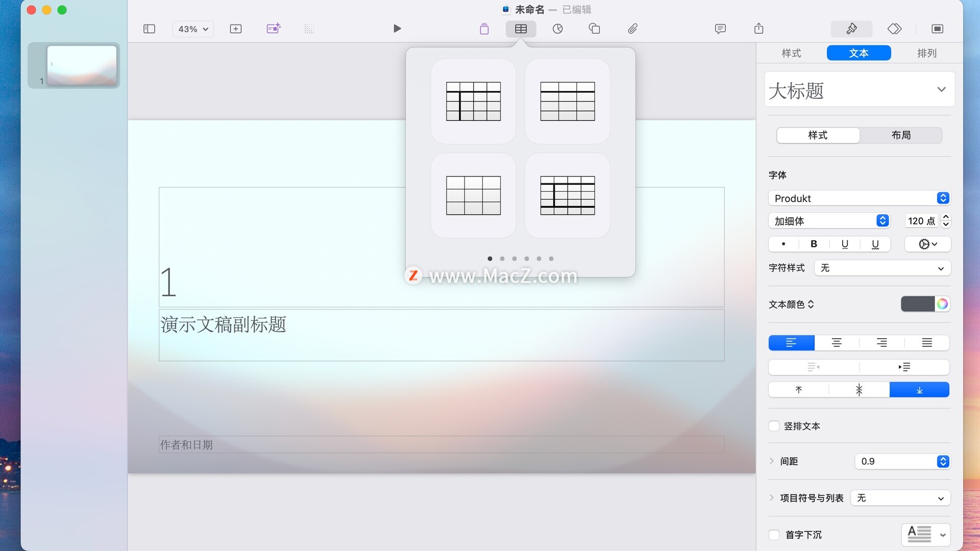The width and height of the screenshot is (980, 551).
Task: Click the Share icon in toolbar
Action: coord(759,29)
